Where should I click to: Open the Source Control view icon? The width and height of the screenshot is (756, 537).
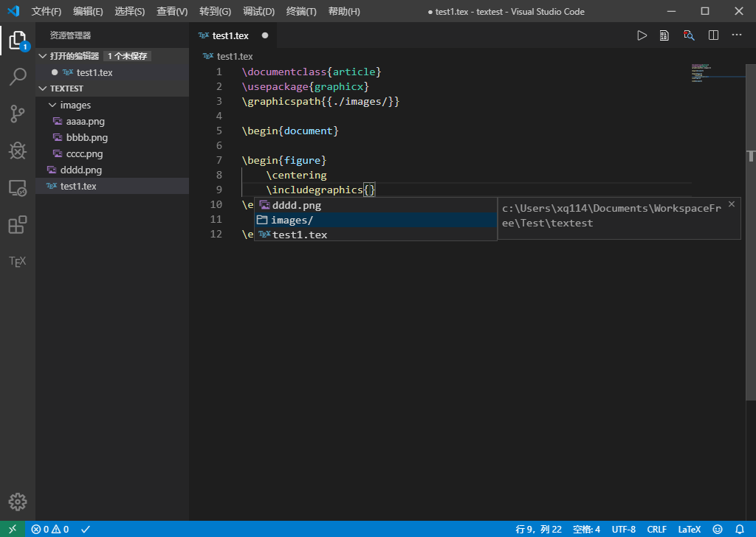(18, 114)
